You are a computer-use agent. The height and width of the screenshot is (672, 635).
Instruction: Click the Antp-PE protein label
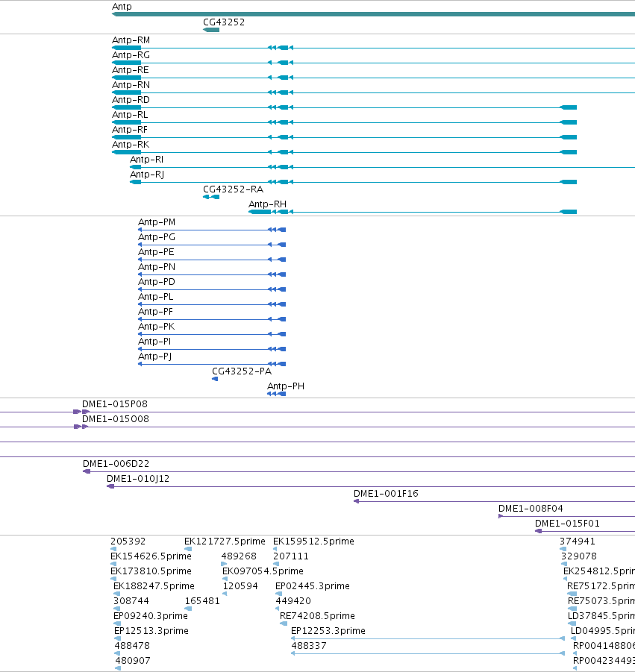[156, 252]
